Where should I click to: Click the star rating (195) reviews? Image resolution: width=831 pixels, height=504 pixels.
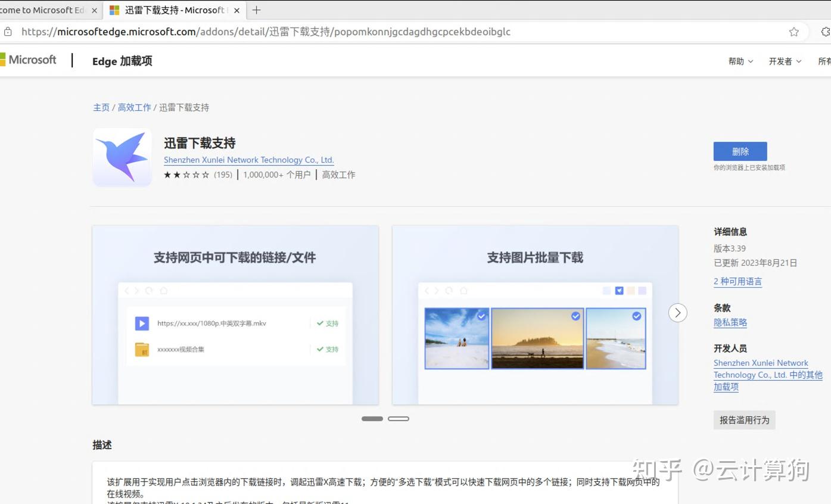198,175
